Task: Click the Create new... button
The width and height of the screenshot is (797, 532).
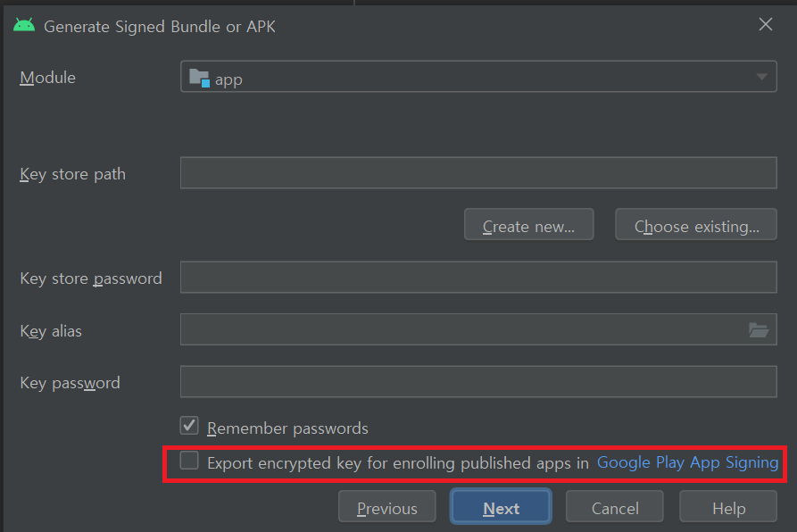Action: coord(528,226)
